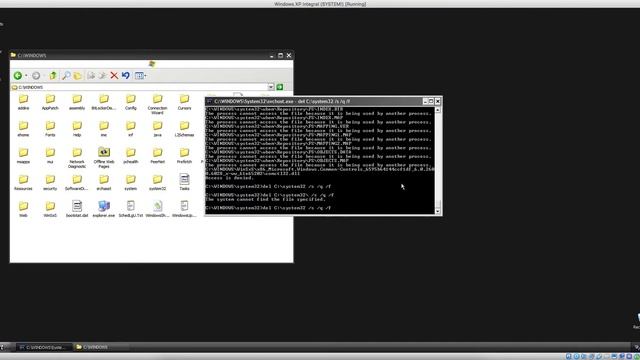
Task: Select the Fonts folder
Action: [x=50, y=129]
